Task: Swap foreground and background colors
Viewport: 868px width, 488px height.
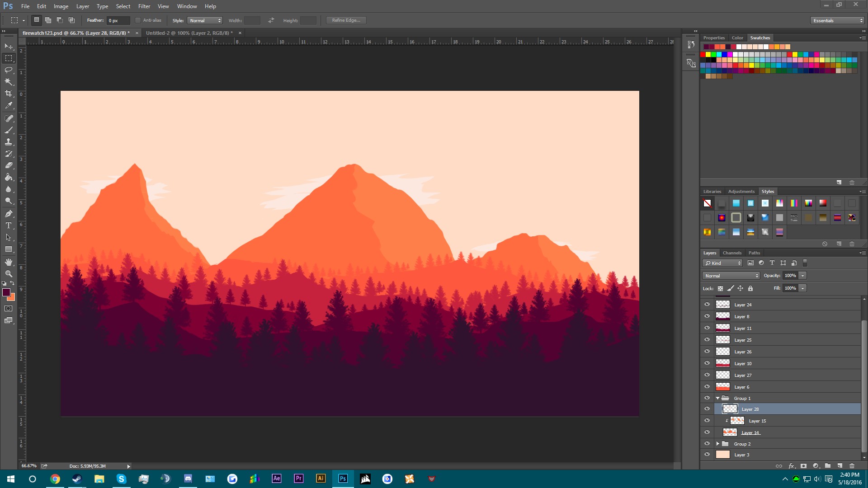Action: tap(13, 283)
